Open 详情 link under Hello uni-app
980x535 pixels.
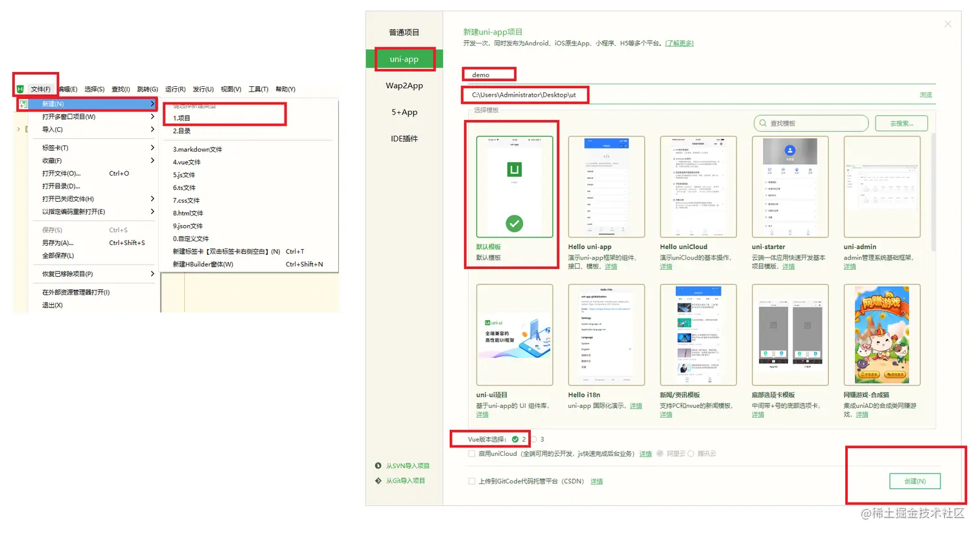click(x=611, y=267)
